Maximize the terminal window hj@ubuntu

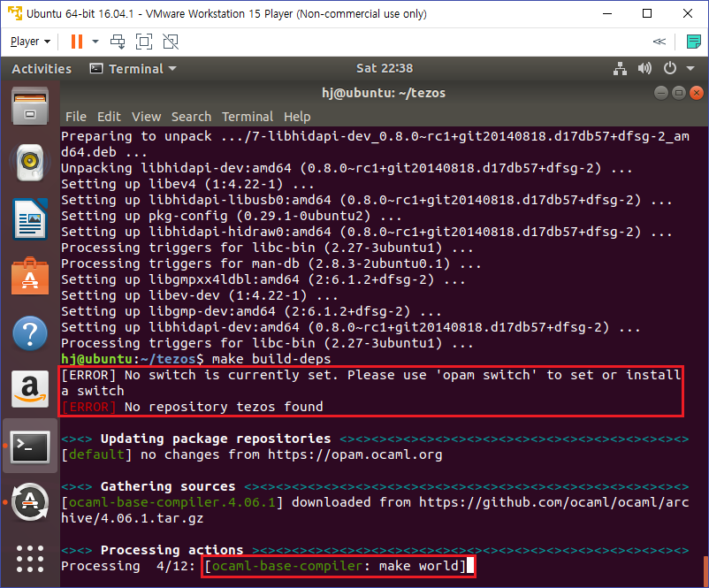(679, 93)
